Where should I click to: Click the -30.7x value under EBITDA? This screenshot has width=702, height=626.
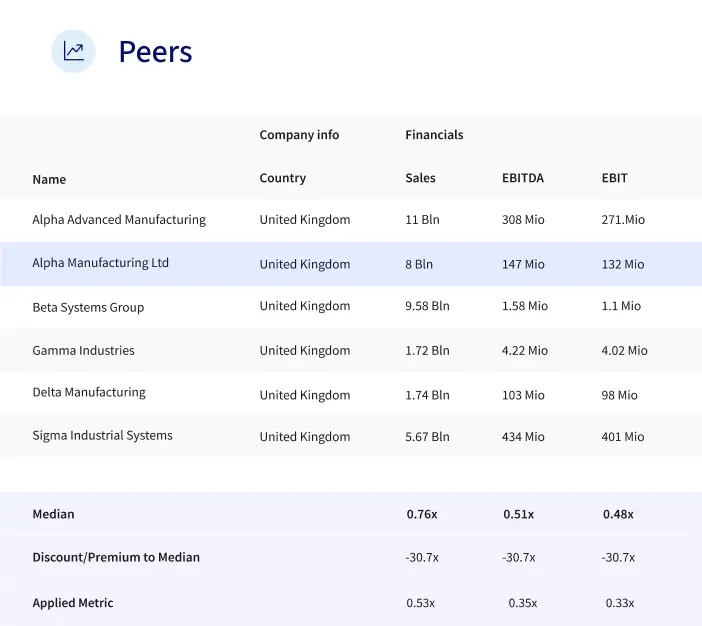(x=518, y=558)
